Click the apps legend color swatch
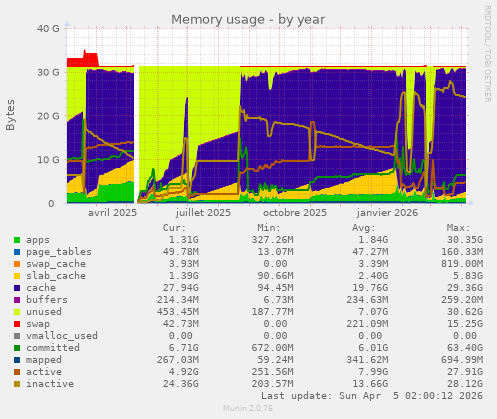Image resolution: width=497 pixels, height=419 pixels. pos(17,240)
